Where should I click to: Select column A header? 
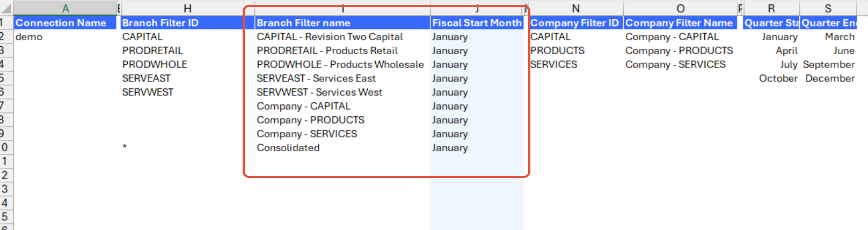[65, 9]
